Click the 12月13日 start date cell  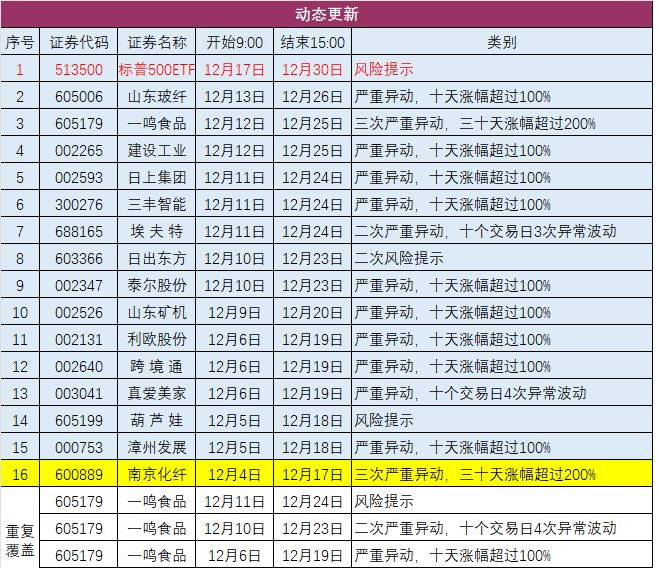(x=235, y=96)
